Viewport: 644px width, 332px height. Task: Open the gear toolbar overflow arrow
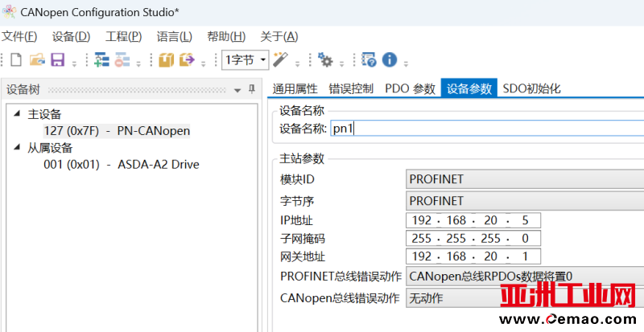341,64
